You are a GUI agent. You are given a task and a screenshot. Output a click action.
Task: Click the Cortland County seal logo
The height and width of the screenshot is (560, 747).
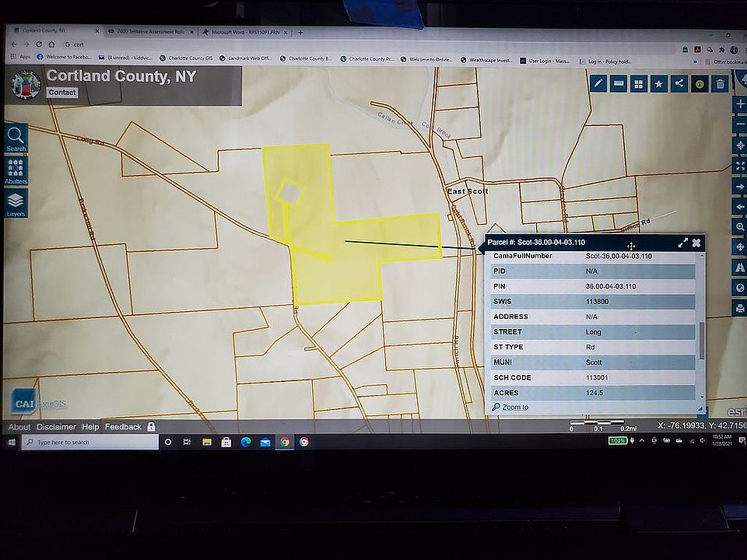pos(26,85)
